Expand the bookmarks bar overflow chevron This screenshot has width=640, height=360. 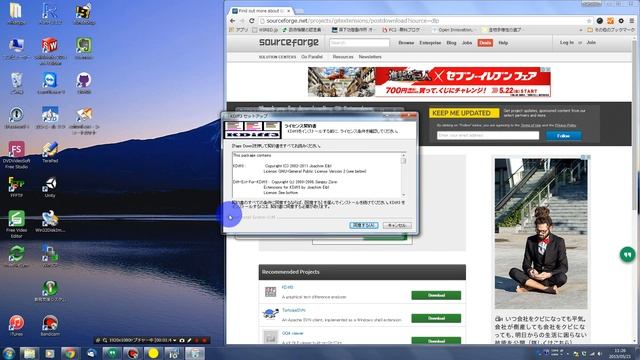(x=580, y=30)
